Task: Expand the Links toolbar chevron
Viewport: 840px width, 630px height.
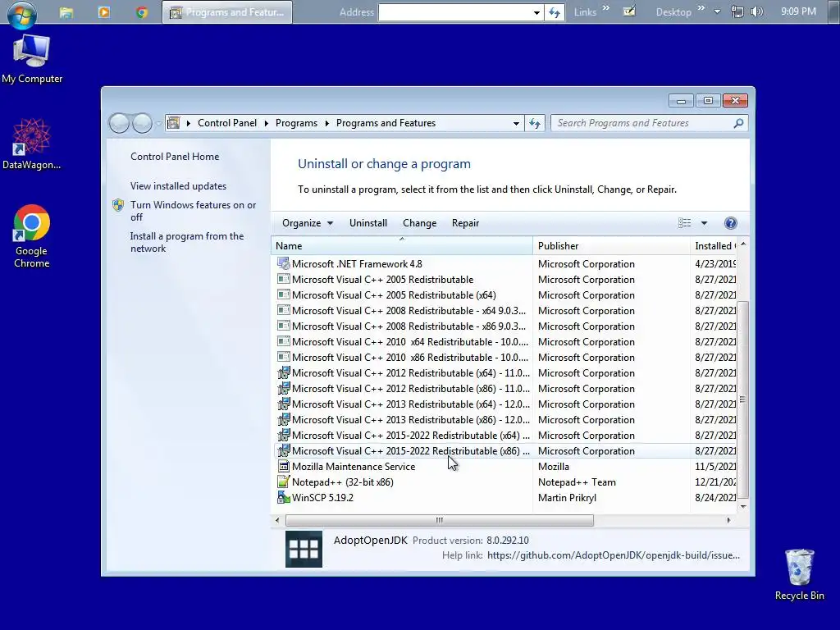Action: [606, 8]
